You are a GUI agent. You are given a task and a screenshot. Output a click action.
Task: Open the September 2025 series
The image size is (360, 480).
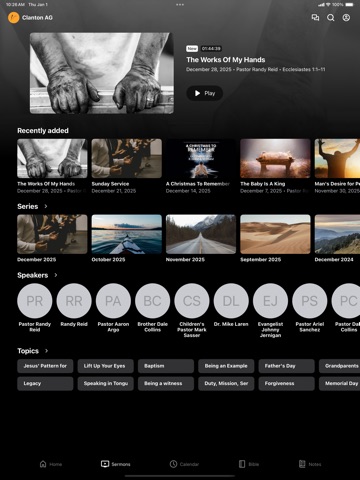[275, 234]
